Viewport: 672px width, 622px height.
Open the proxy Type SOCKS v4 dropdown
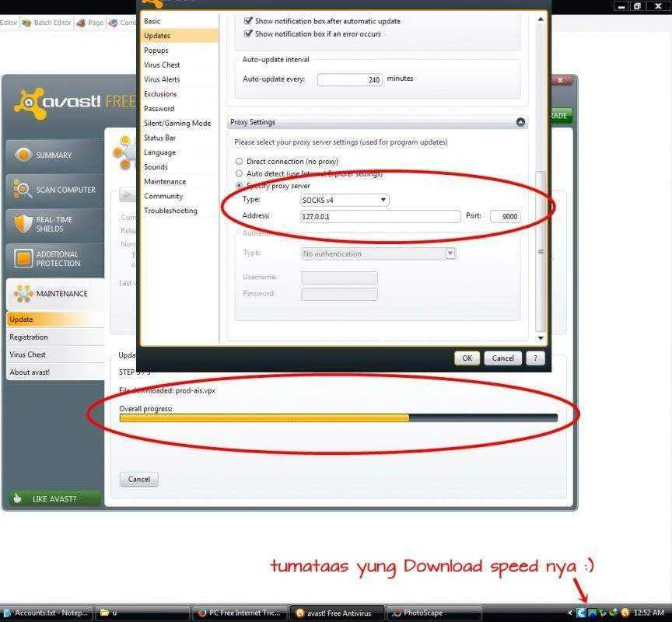point(345,200)
